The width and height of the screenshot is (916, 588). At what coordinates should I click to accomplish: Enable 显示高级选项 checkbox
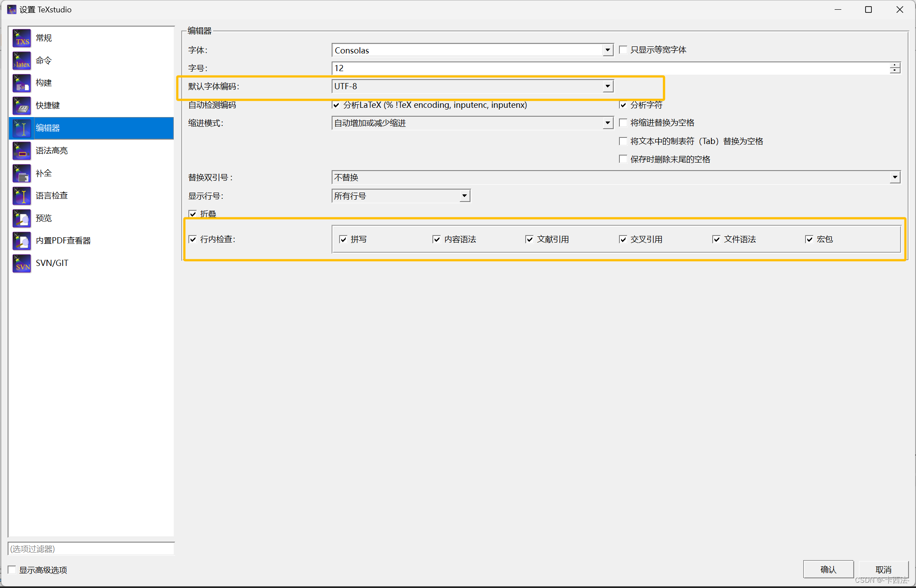click(12, 570)
